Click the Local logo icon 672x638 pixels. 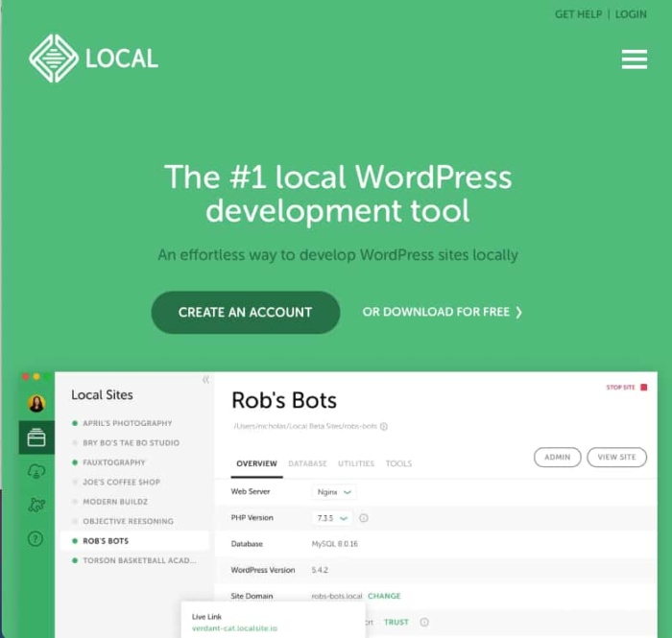54,59
